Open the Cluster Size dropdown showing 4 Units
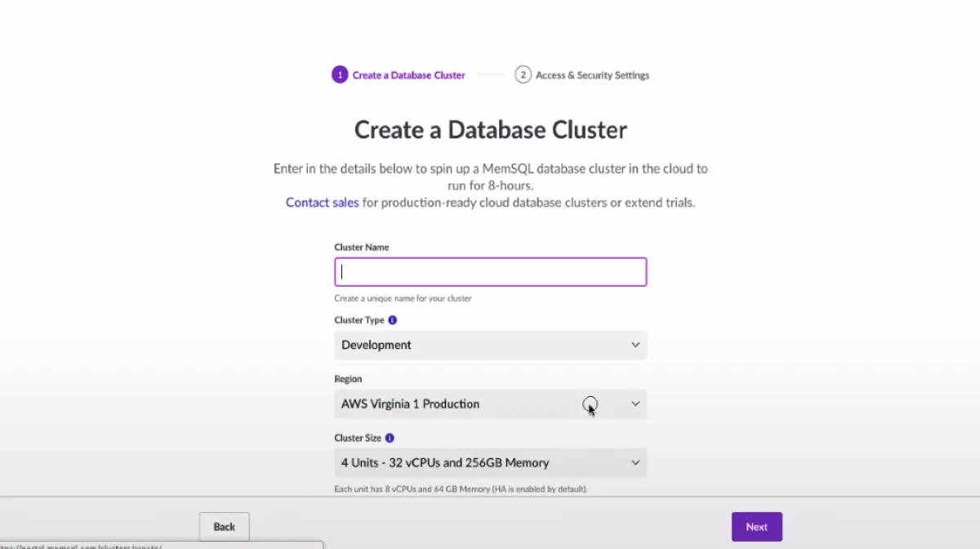The height and width of the screenshot is (549, 980). (482, 462)
